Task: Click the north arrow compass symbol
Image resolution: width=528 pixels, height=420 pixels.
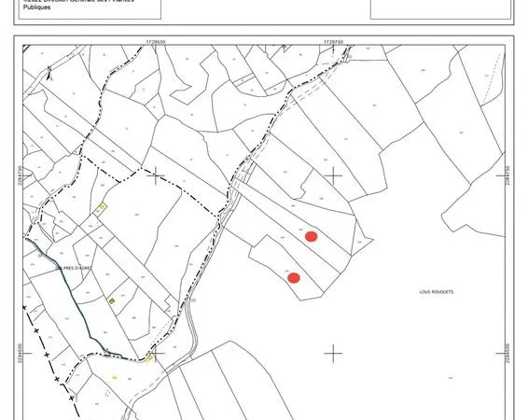Action: [49, 74]
